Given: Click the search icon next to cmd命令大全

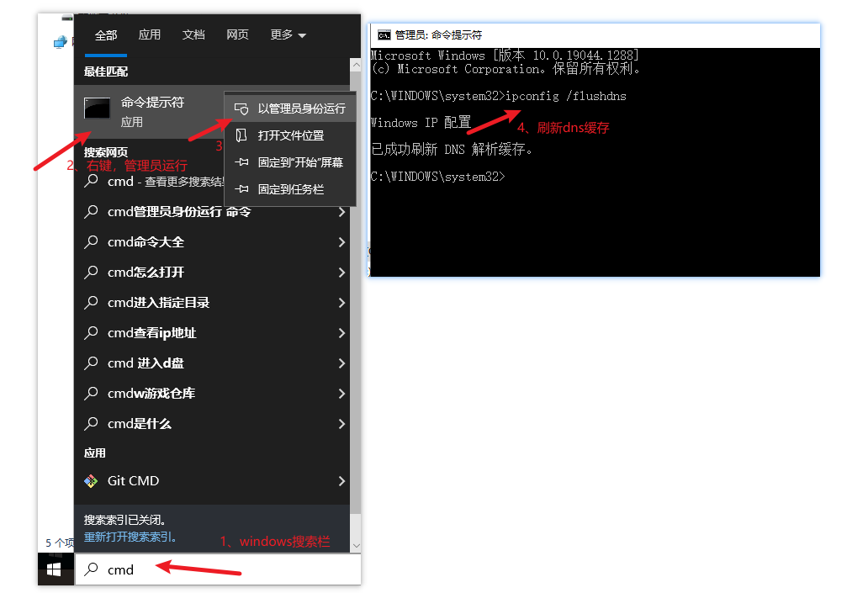Looking at the screenshot, I should 92,241.
